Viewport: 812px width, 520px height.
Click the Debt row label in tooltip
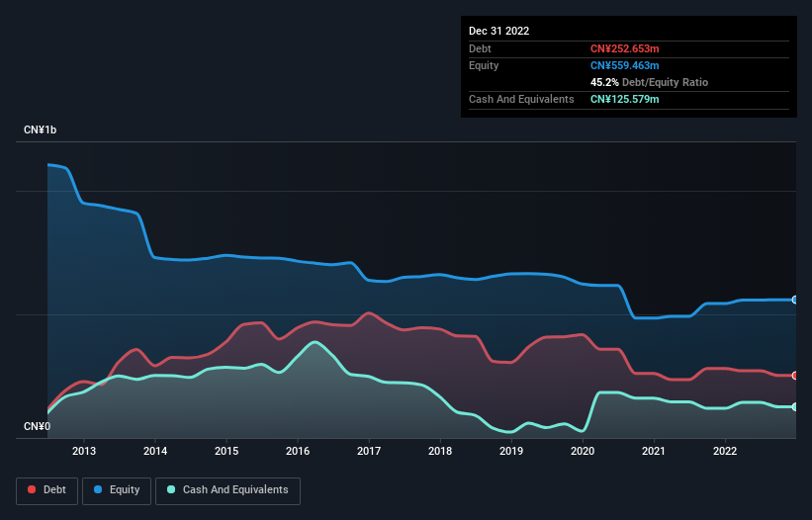[480, 48]
